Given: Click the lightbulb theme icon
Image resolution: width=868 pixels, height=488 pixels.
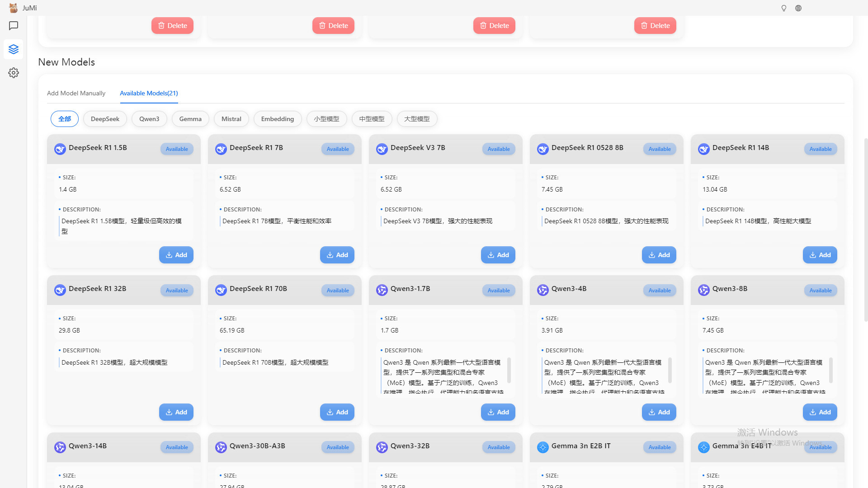Looking at the screenshot, I should click(783, 8).
